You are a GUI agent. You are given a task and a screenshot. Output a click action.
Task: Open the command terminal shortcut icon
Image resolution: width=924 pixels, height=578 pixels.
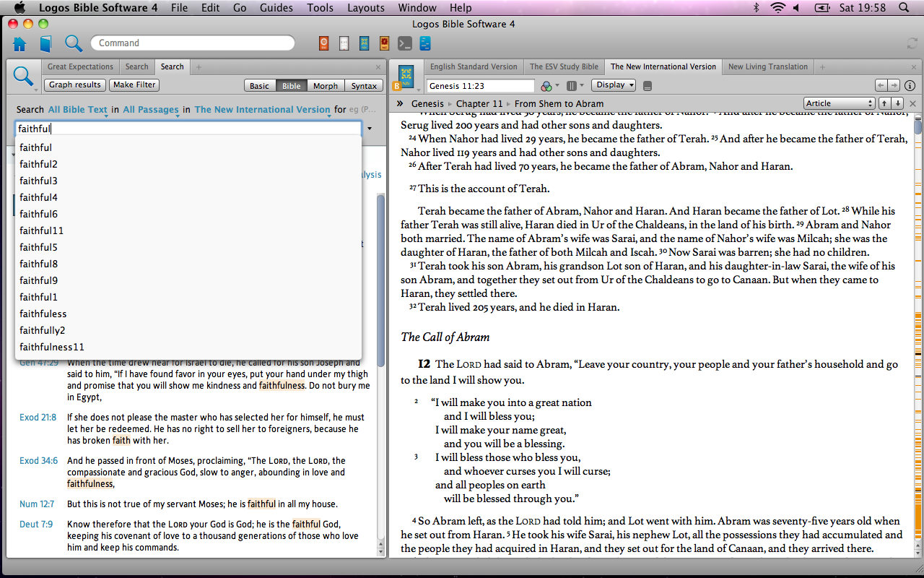(x=405, y=43)
